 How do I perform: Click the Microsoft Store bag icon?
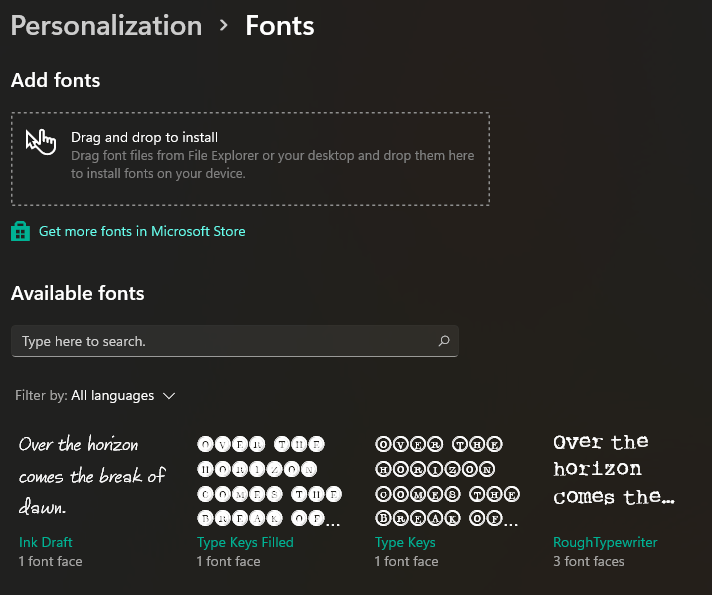pos(20,231)
